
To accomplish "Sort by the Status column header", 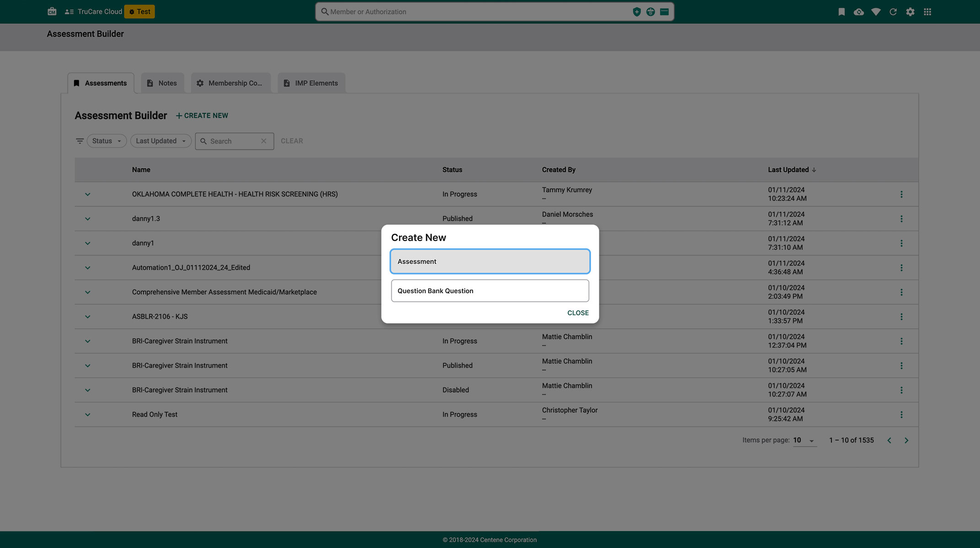I will pos(452,170).
